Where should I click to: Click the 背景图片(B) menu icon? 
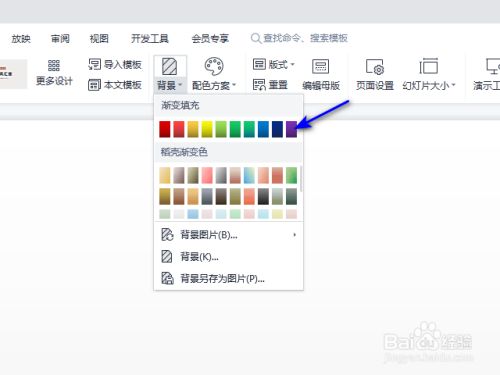point(167,235)
